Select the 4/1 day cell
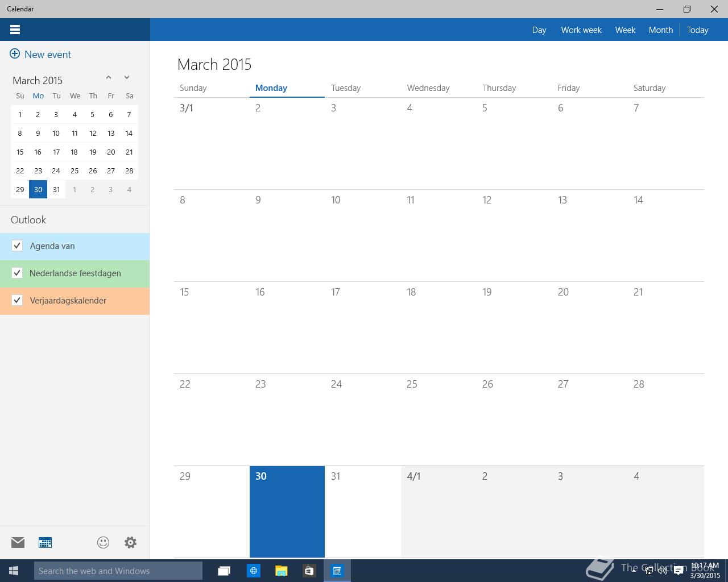 coord(439,512)
